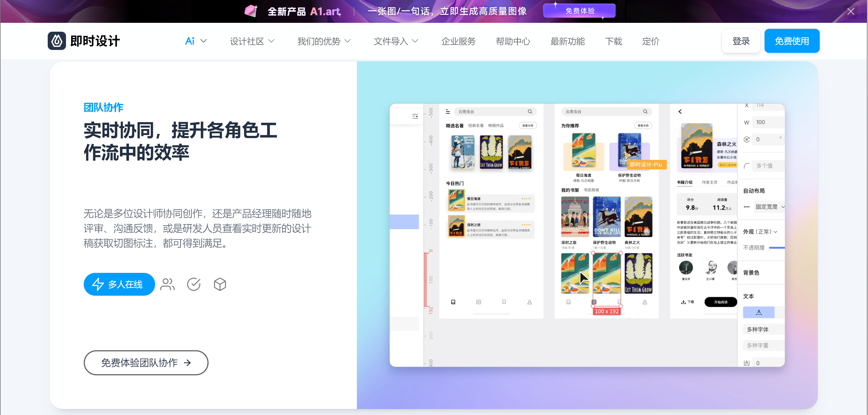The image size is (868, 415).
Task: Click the 即时设计 logo icon
Action: [57, 41]
